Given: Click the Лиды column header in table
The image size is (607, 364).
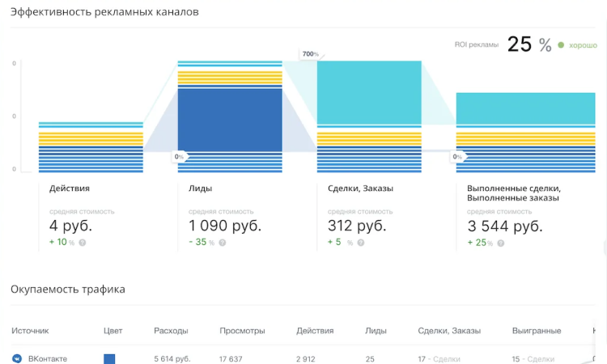Looking at the screenshot, I should [376, 331].
